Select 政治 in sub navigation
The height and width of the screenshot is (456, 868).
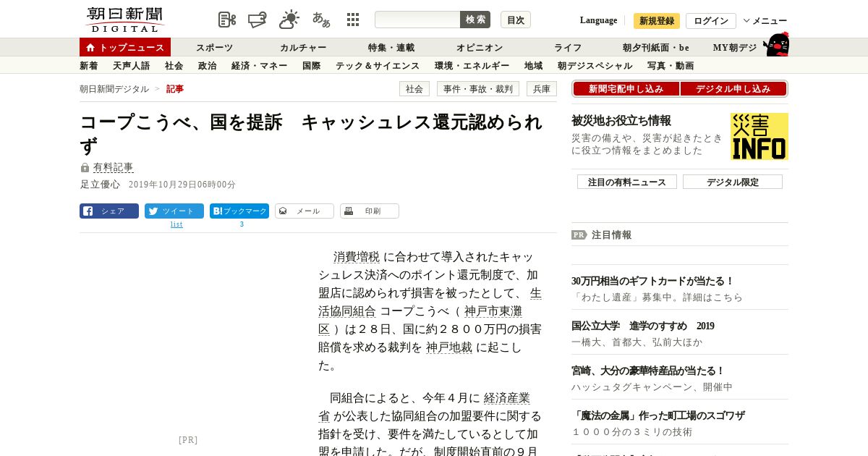pyautogui.click(x=208, y=65)
